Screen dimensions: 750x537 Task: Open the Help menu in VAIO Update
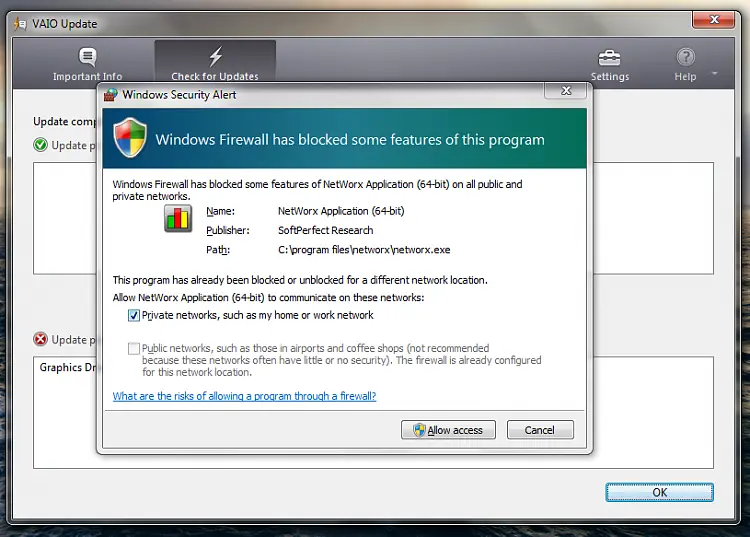point(685,65)
